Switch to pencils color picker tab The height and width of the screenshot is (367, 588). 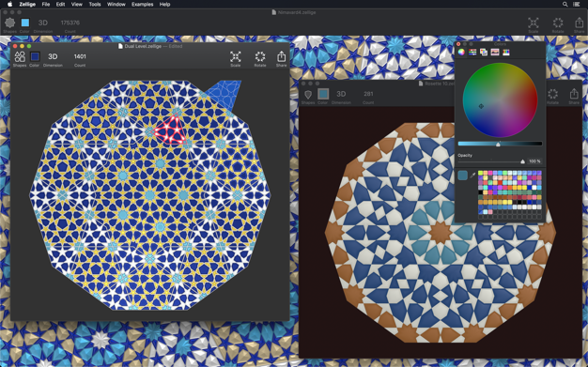[506, 53]
